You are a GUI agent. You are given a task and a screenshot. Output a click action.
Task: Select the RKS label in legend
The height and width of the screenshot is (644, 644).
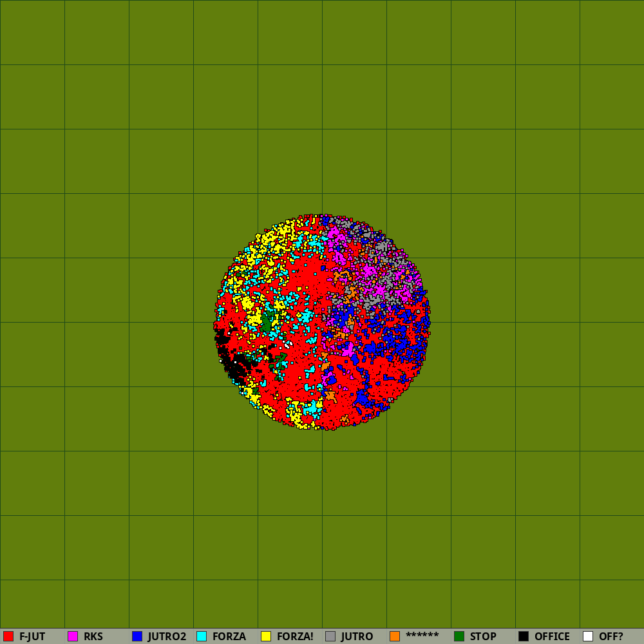[93, 637]
